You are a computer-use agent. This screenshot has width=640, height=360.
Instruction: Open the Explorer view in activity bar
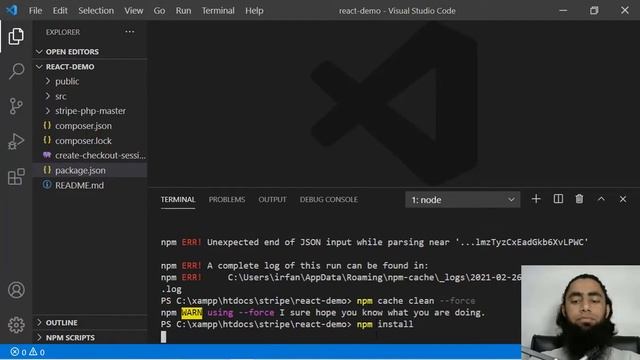16,36
